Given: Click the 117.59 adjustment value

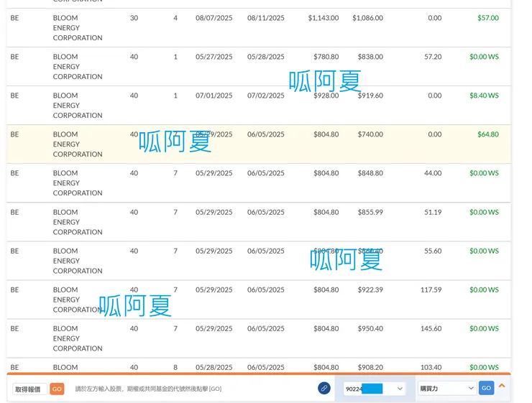Looking at the screenshot, I should (x=431, y=289).
